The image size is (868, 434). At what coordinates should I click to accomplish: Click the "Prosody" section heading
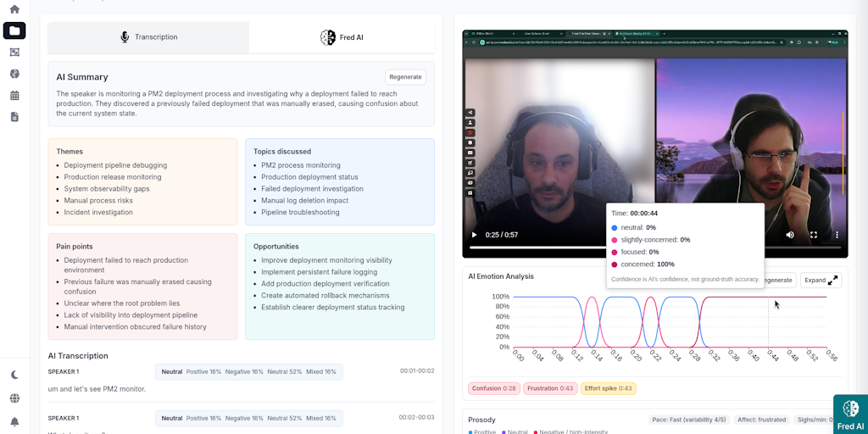[x=481, y=420]
